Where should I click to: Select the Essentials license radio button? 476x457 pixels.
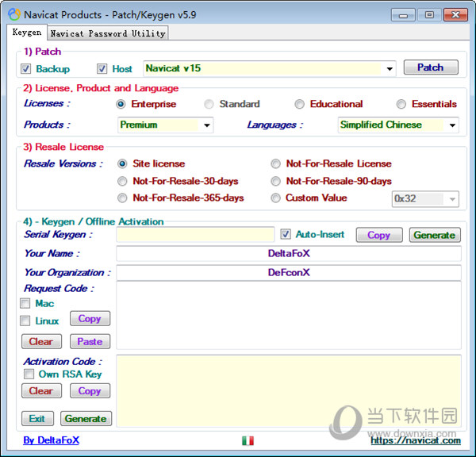point(401,104)
